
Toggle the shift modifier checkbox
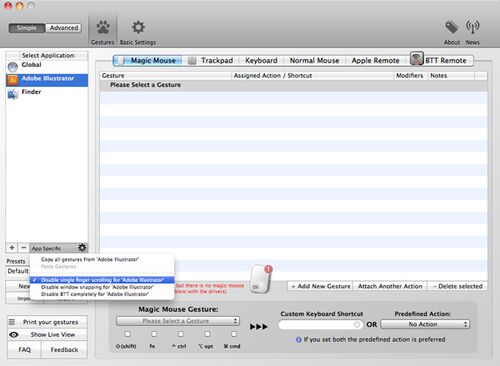point(127,334)
